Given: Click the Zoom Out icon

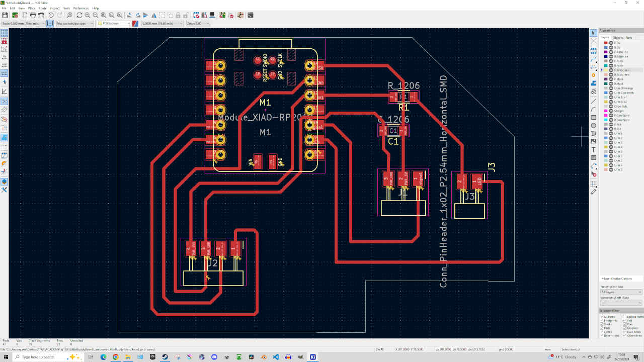Looking at the screenshot, I should [x=96, y=16].
